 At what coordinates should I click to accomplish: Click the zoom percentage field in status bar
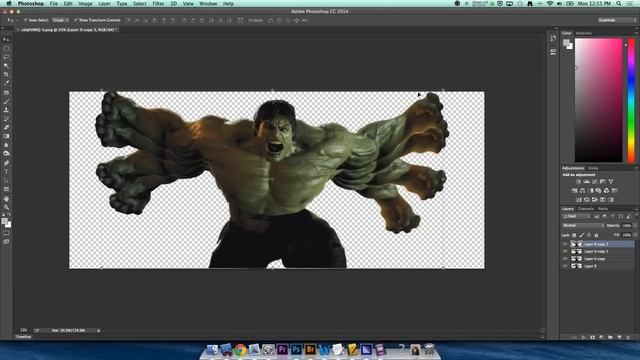tap(24, 330)
